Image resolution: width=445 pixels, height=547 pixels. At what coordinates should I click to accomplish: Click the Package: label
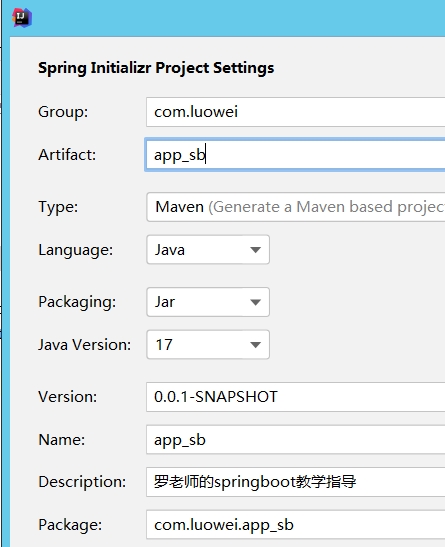pos(70,525)
